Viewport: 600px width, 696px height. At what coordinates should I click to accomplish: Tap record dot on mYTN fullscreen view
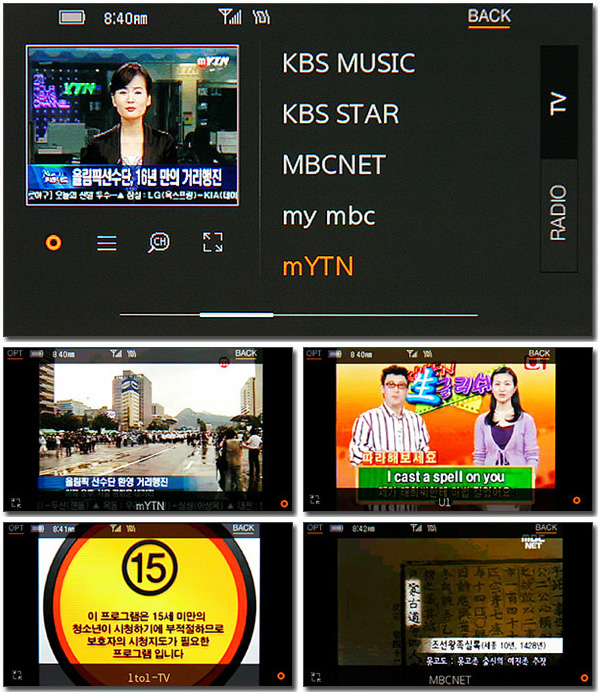pyautogui.click(x=284, y=503)
